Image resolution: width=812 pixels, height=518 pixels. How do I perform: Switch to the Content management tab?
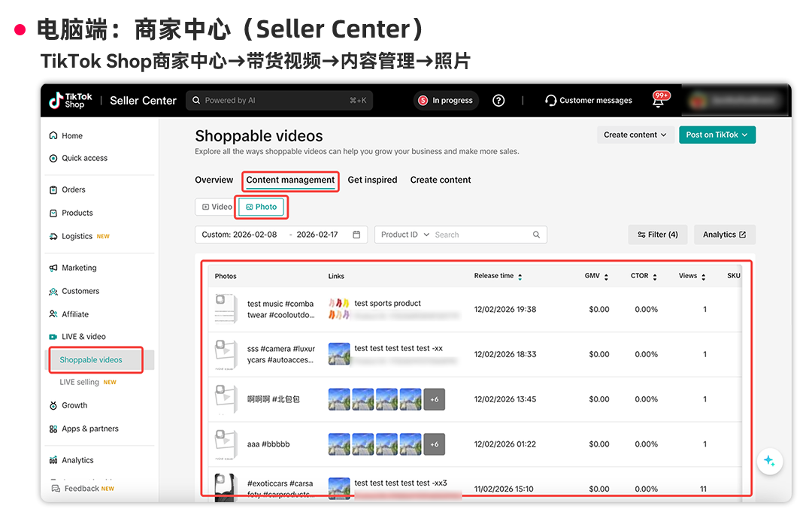click(290, 180)
